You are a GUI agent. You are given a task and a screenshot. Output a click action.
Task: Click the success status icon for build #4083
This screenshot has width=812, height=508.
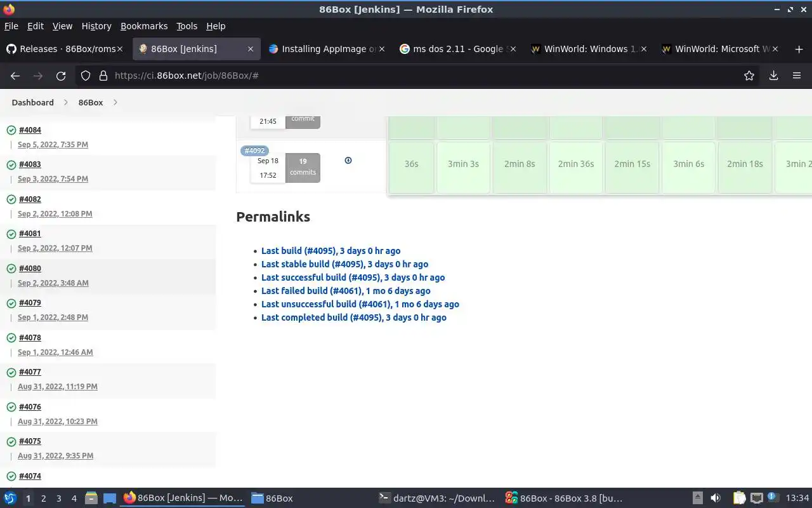tap(11, 164)
